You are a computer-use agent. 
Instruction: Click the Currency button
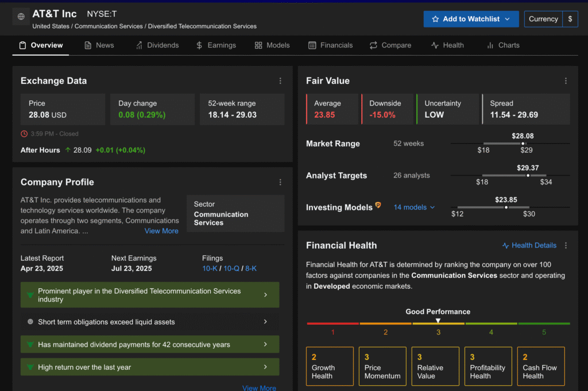point(543,19)
